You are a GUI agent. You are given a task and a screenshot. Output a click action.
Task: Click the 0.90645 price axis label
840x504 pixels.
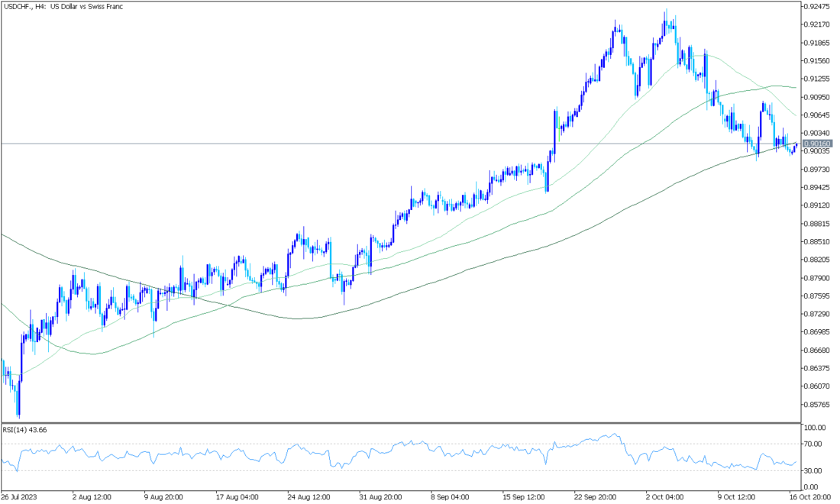[x=817, y=115]
